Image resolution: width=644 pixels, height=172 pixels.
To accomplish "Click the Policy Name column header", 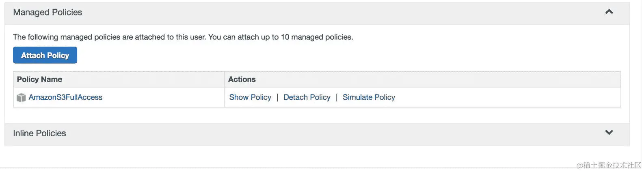I will coord(39,80).
